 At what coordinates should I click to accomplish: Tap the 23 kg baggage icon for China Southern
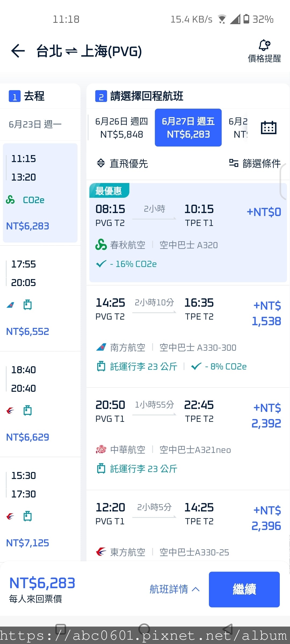click(x=101, y=366)
